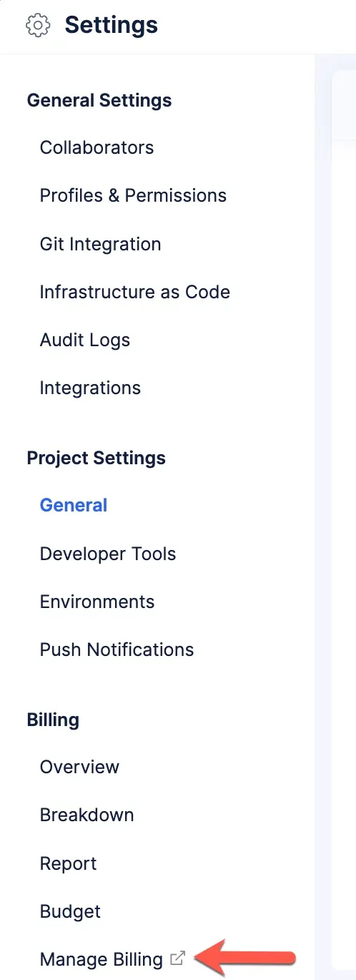Viewport: 356px width, 980px height.
Task: Select Infrastructure as Code
Action: click(134, 292)
